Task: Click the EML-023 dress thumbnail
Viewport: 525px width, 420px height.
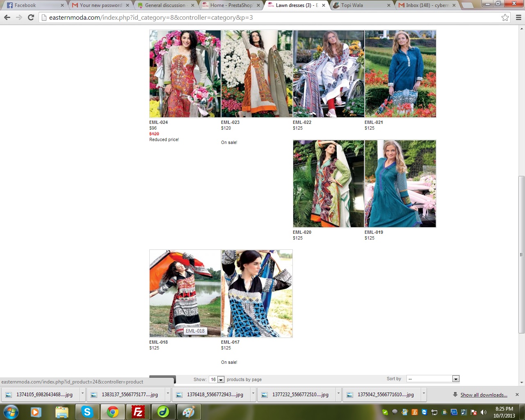Action: [257, 74]
